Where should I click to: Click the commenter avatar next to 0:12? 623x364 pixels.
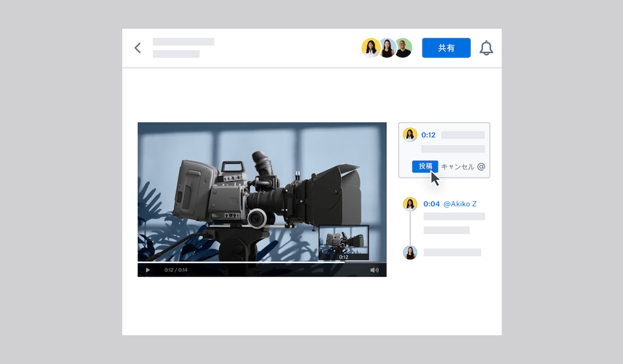[410, 135]
